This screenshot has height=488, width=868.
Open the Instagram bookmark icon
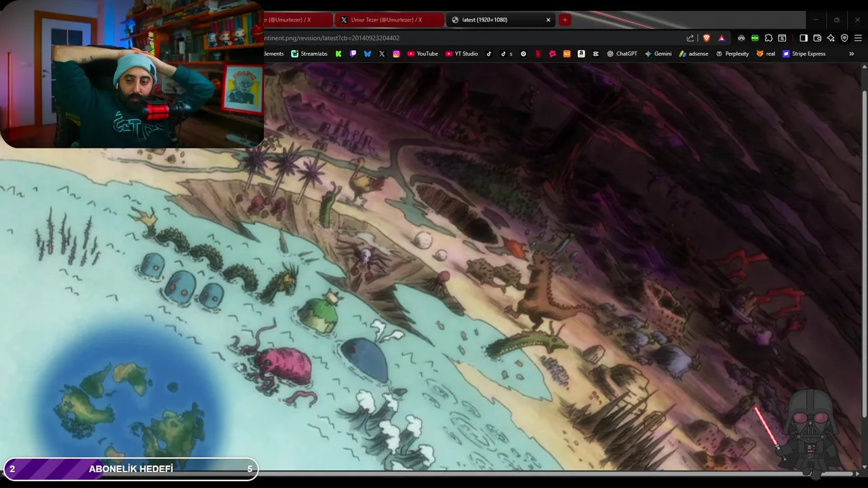click(x=396, y=54)
